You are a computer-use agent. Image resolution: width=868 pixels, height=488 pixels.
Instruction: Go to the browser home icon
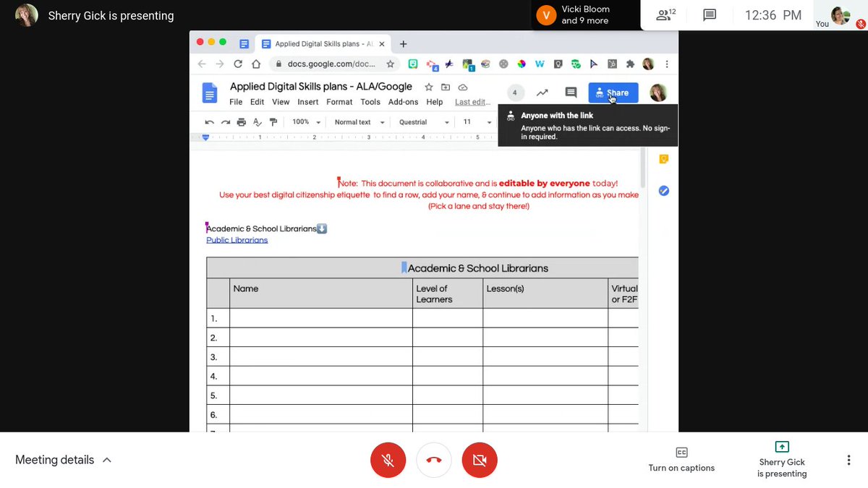coord(255,64)
